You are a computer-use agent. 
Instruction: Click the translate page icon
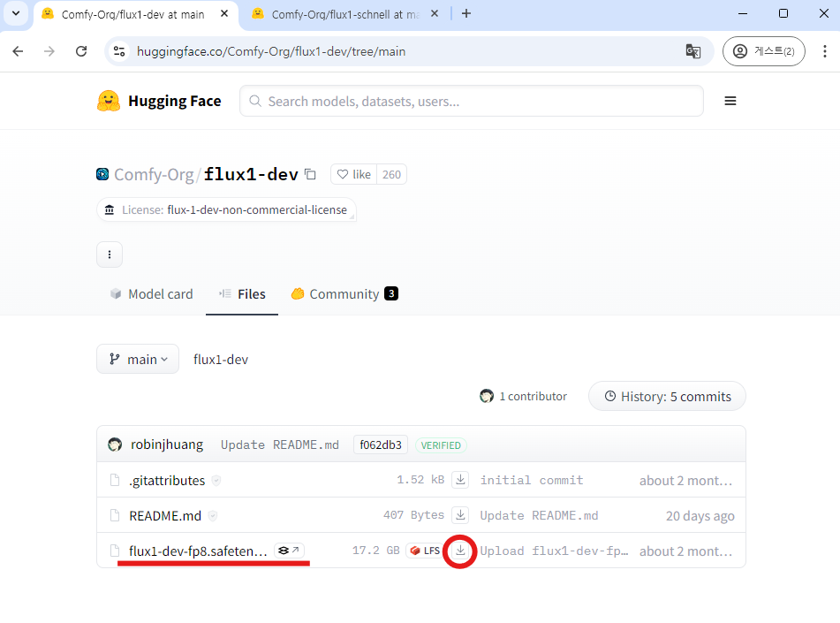point(692,51)
